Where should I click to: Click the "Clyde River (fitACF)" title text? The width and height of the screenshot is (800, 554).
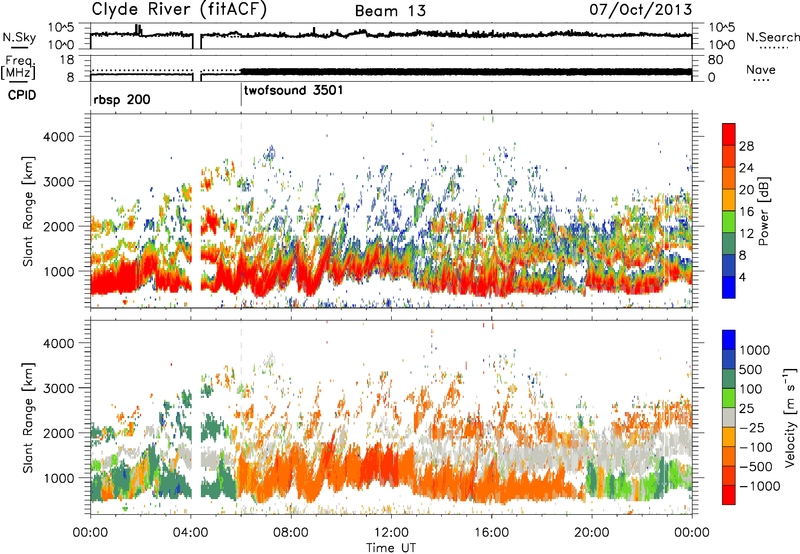(179, 10)
